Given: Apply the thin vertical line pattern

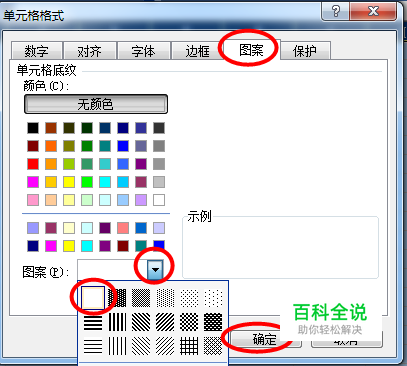Looking at the screenshot, I should point(117,346).
